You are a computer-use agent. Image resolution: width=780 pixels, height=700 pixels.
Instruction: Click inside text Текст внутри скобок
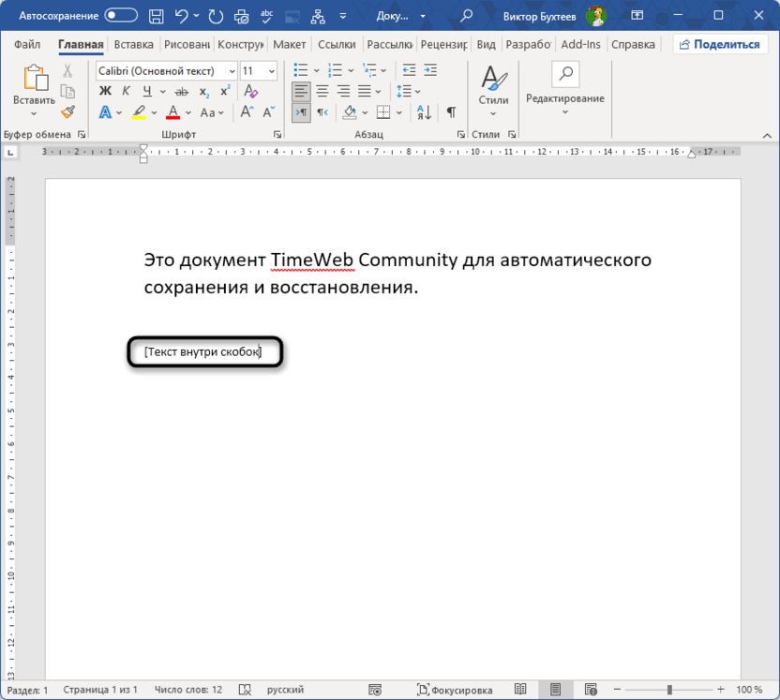click(203, 352)
